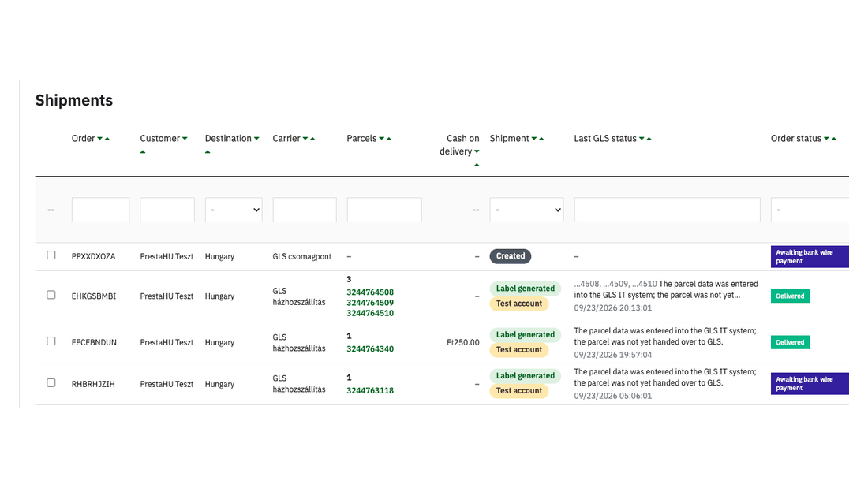The image size is (868, 488).
Task: Sort Customer column descending with down arrow
Action: coord(185,139)
